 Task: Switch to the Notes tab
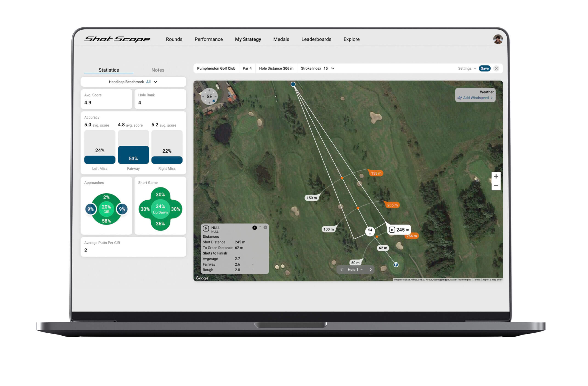pos(158,70)
